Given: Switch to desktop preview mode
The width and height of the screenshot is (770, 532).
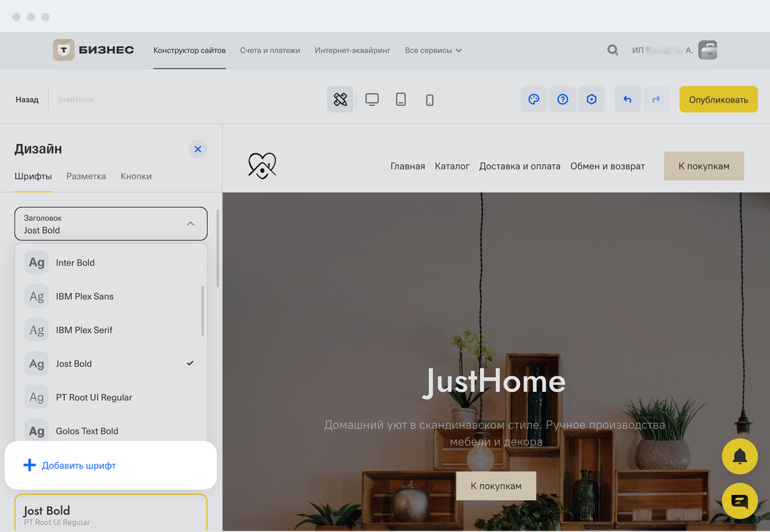Looking at the screenshot, I should 372,100.
